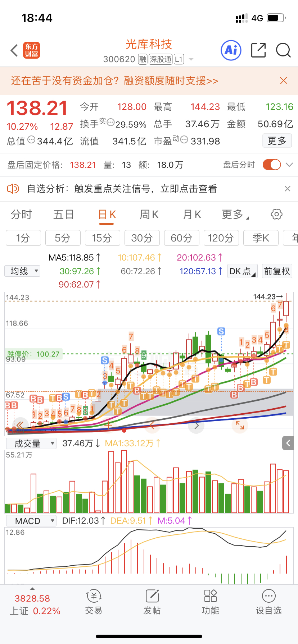The width and height of the screenshot is (298, 644).
Task: Tap the blue S marker near 144.23 peak
Action: [221, 331]
